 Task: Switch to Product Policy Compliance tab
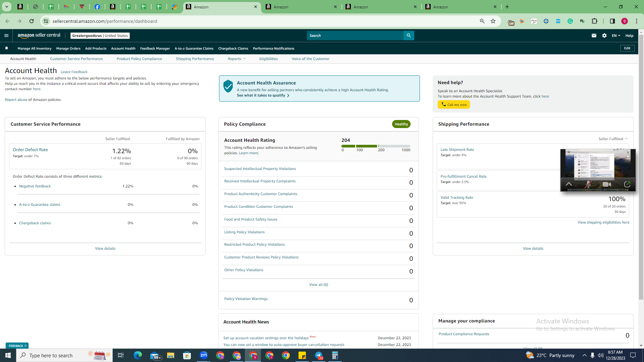139,59
